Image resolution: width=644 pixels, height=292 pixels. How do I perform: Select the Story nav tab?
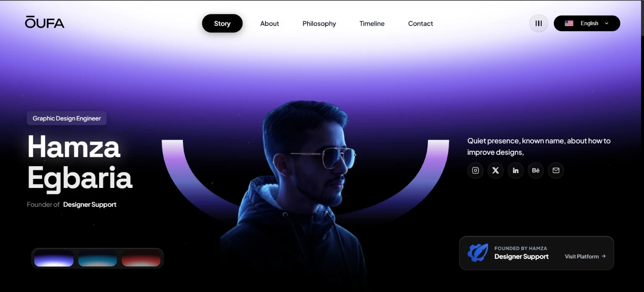[x=222, y=23]
